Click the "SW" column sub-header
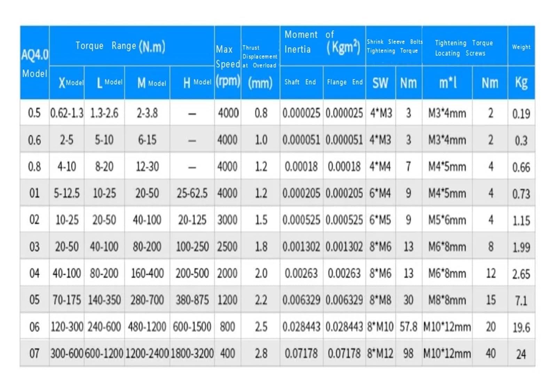This screenshot has width=557, height=392. pyautogui.click(x=380, y=83)
